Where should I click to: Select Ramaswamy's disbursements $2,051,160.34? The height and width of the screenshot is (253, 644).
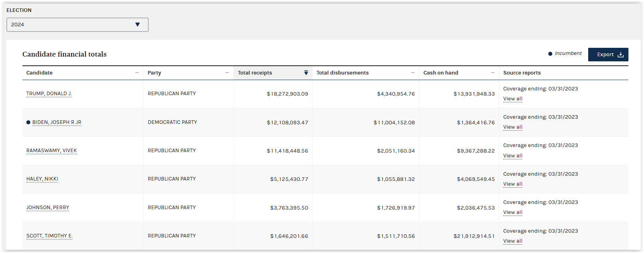pos(396,151)
